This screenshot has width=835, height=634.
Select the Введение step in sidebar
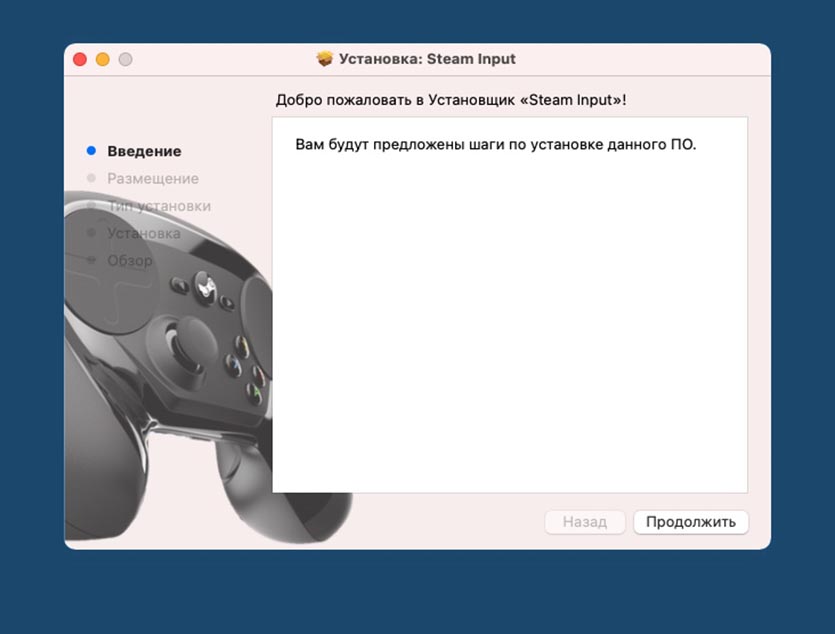pos(144,151)
